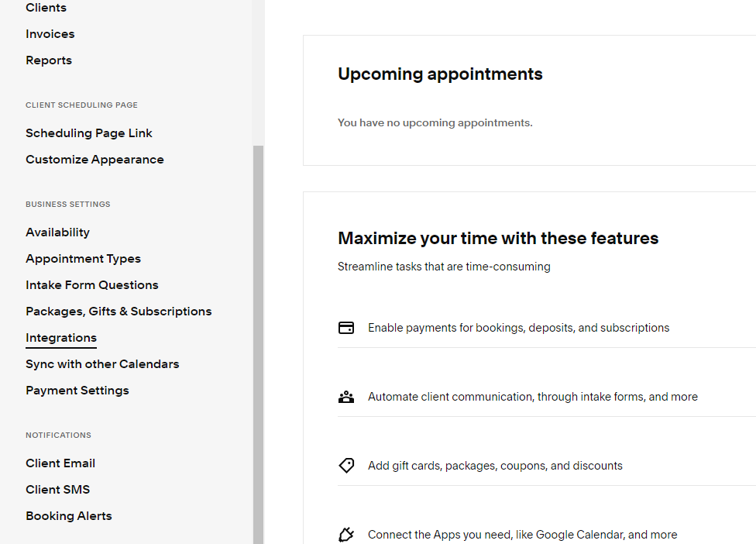Click the client communication people icon
This screenshot has height=544, width=756.
(345, 397)
